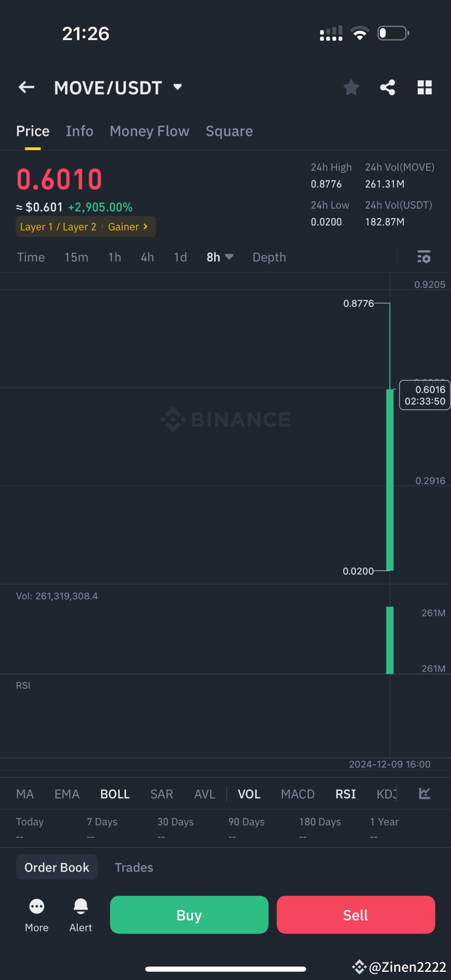Viewport: 451px width, 980px height.
Task: Expand the 8h timeframe dropdown
Action: [220, 256]
